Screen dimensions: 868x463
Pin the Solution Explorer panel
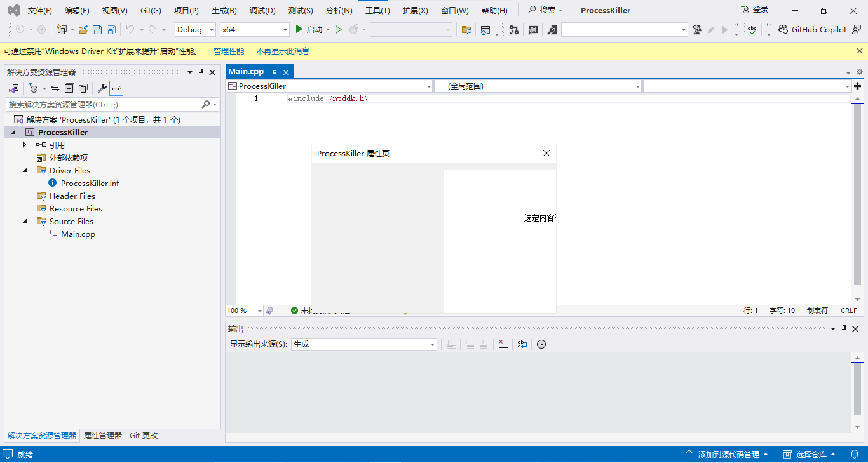point(201,72)
